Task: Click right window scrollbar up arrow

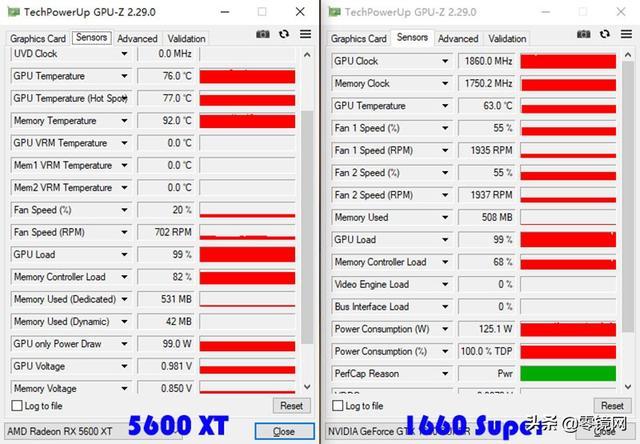Action: 628,55
